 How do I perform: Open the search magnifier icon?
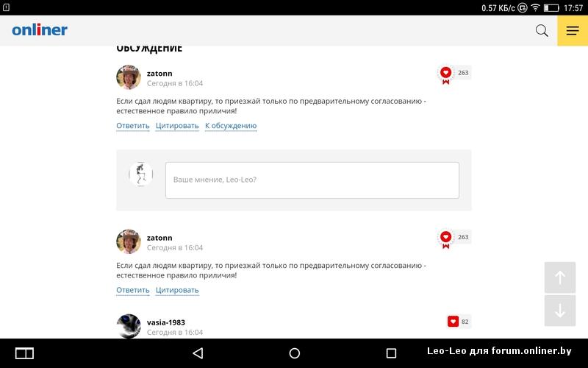click(x=542, y=30)
